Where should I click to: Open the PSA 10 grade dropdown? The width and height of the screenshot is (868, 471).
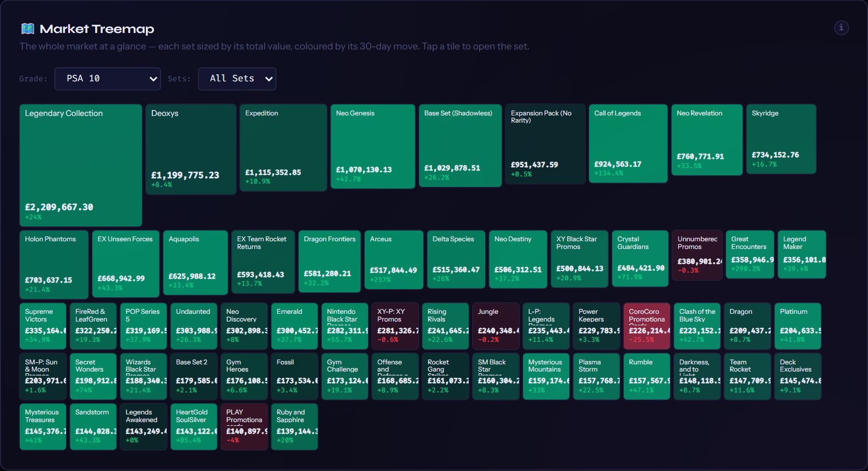pyautogui.click(x=108, y=79)
